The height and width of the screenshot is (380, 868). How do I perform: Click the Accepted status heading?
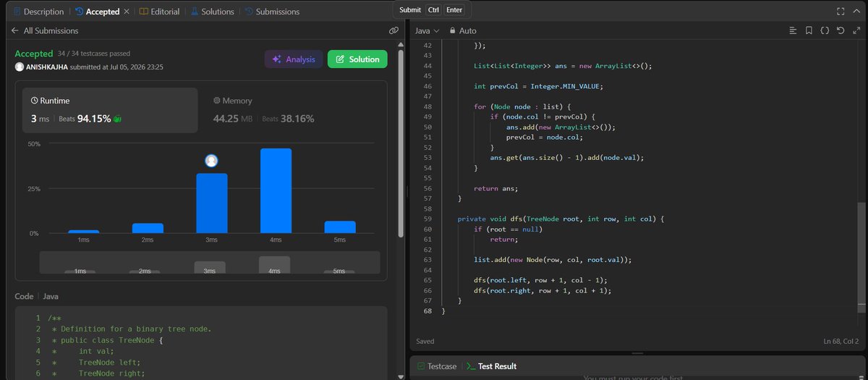34,54
